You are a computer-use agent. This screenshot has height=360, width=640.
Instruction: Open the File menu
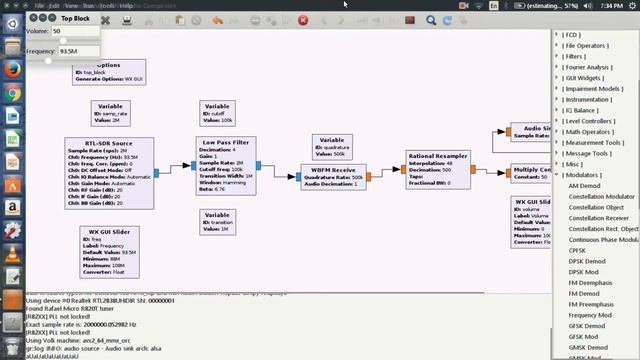point(39,6)
